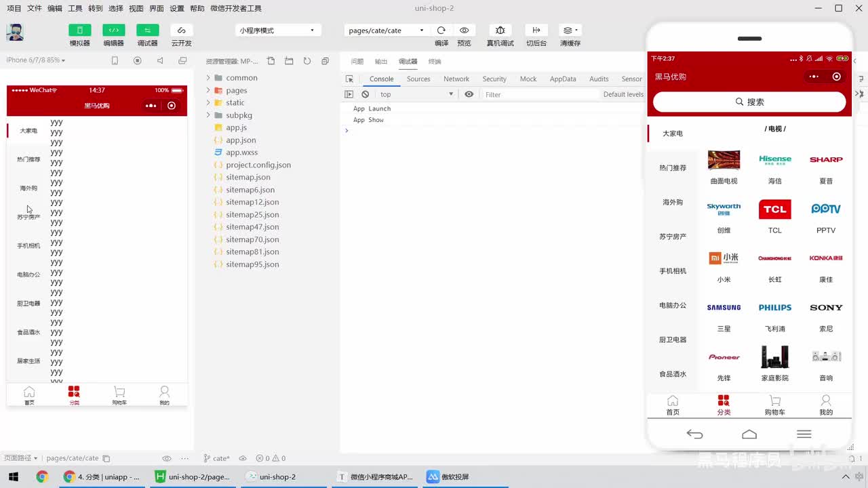This screenshot has width=868, height=488.
Task: Create a new folder in the resource manager
Action: (289, 61)
